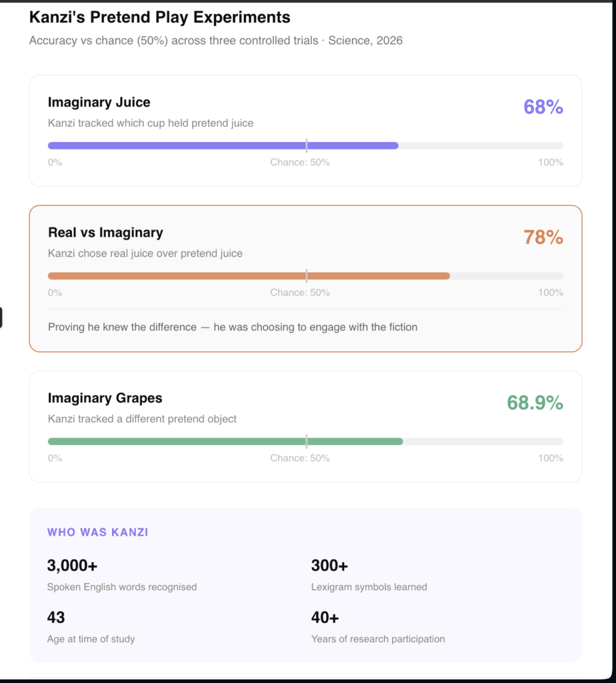This screenshot has width=616, height=683.
Task: Select the orange 78% accuracy value
Action: [543, 237]
